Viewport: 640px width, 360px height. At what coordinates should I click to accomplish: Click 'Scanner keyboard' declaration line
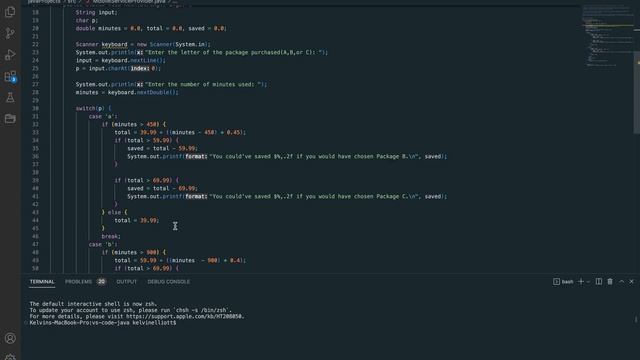[x=143, y=44]
